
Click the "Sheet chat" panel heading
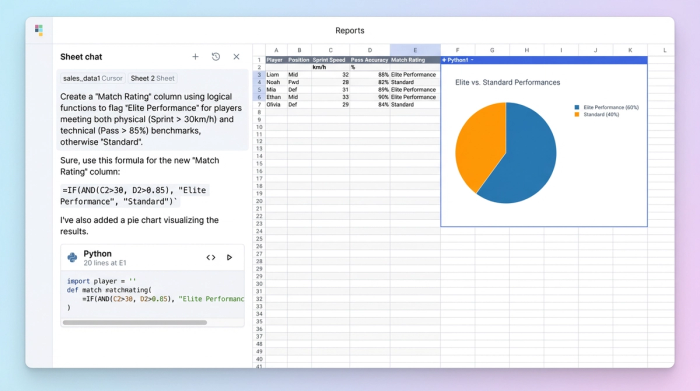[81, 57]
